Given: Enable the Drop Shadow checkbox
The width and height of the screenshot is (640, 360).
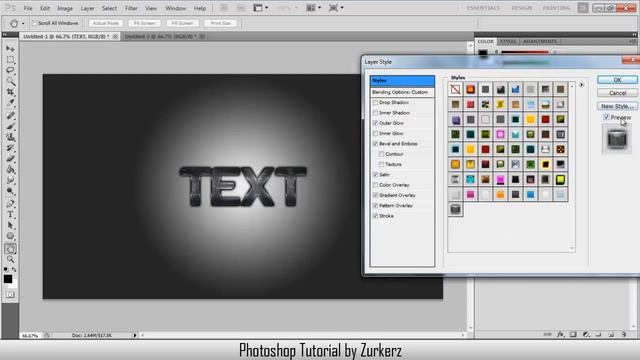Looking at the screenshot, I should (375, 102).
